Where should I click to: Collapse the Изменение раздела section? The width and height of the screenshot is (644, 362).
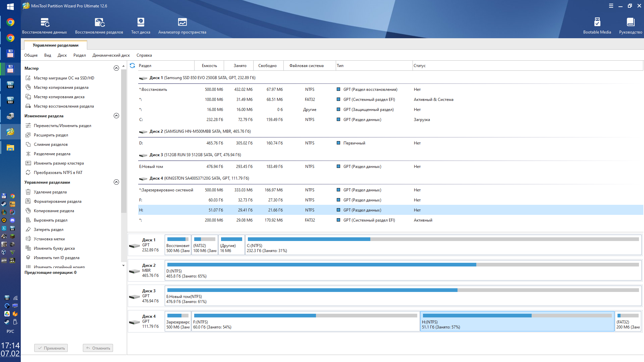tap(116, 116)
